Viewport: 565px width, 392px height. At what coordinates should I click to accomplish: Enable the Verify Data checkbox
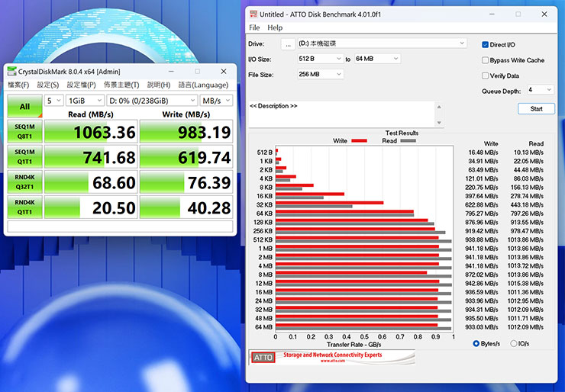[x=485, y=76]
